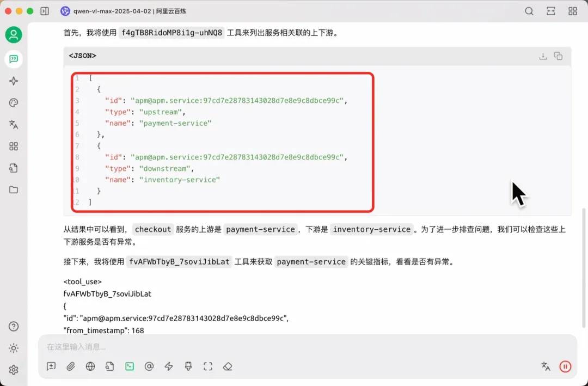Click the paperclip attachment icon
The height and width of the screenshot is (386, 588).
(71, 366)
